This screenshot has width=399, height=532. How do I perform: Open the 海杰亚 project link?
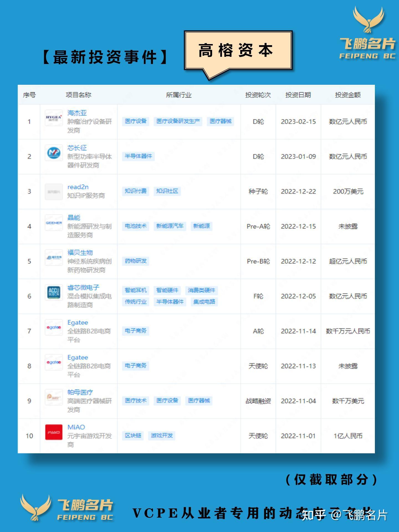pos(77,113)
